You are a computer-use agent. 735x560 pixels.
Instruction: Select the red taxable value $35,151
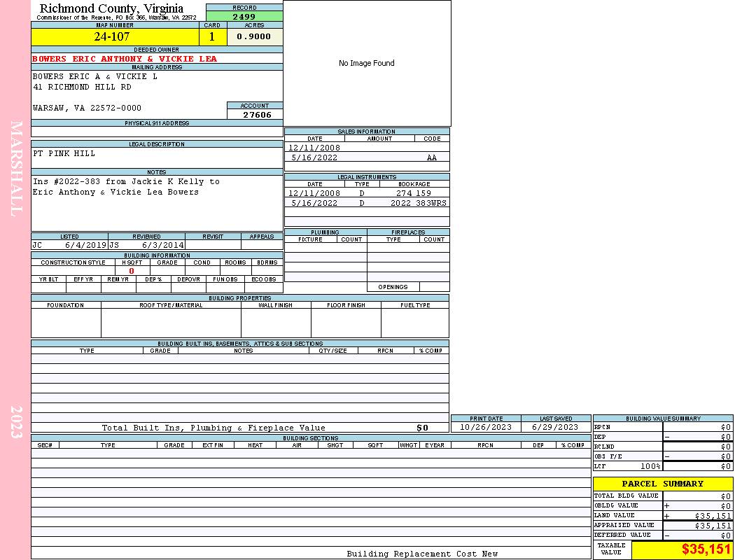706,549
